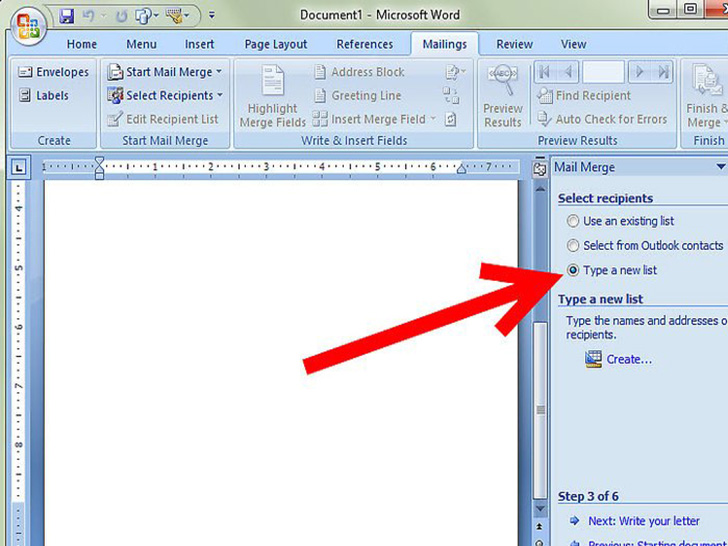Screen dimensions: 728x546
Task: Click the vertical scrollbar thumb
Action: click(x=540, y=410)
